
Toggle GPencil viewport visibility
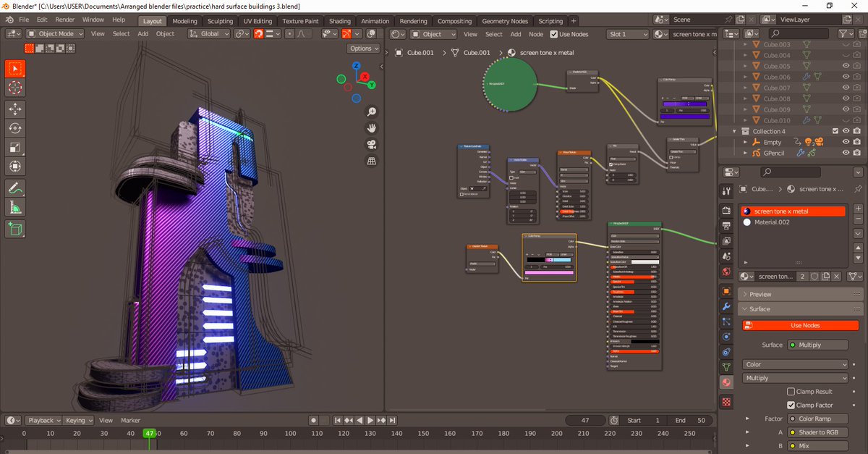(846, 153)
